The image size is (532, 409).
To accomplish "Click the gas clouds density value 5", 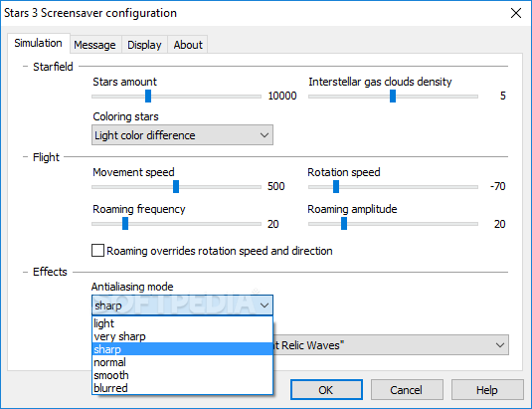I will point(503,96).
